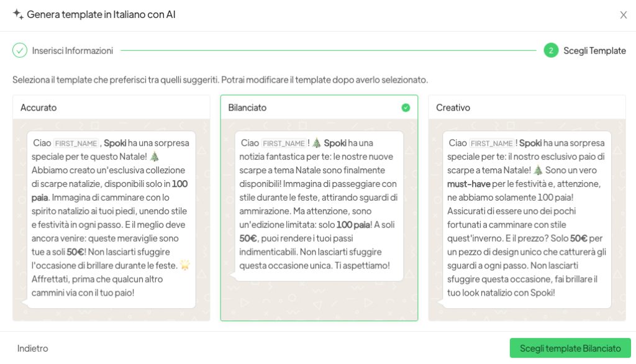Click the step 2 number badge

[x=551, y=50]
